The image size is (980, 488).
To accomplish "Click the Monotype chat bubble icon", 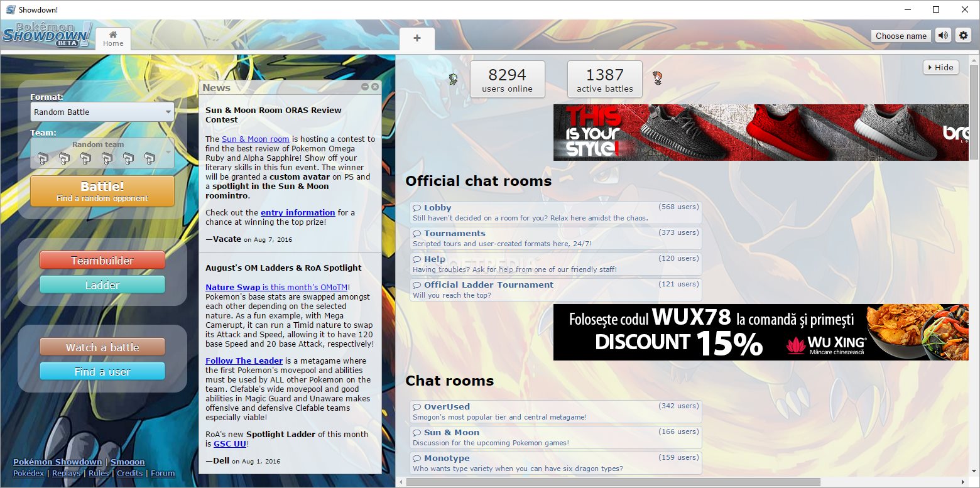I will 417,458.
